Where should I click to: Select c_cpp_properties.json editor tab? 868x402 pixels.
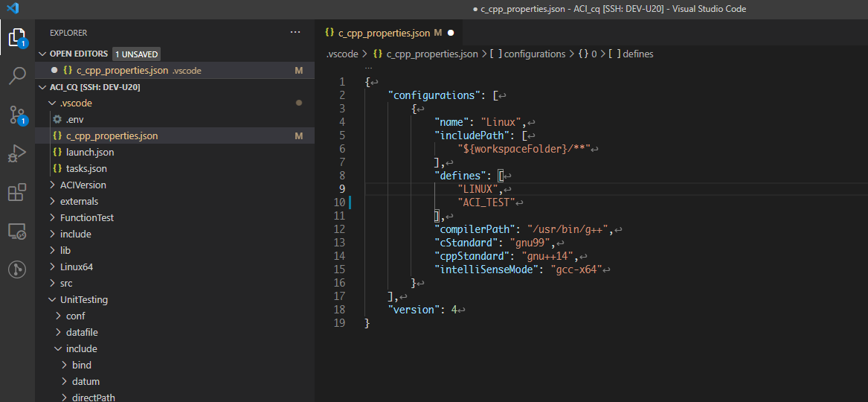coord(389,33)
